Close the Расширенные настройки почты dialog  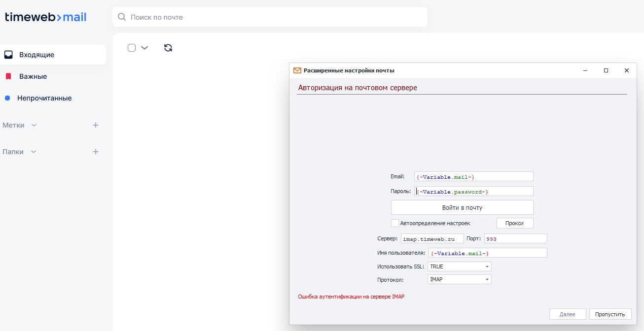(627, 70)
